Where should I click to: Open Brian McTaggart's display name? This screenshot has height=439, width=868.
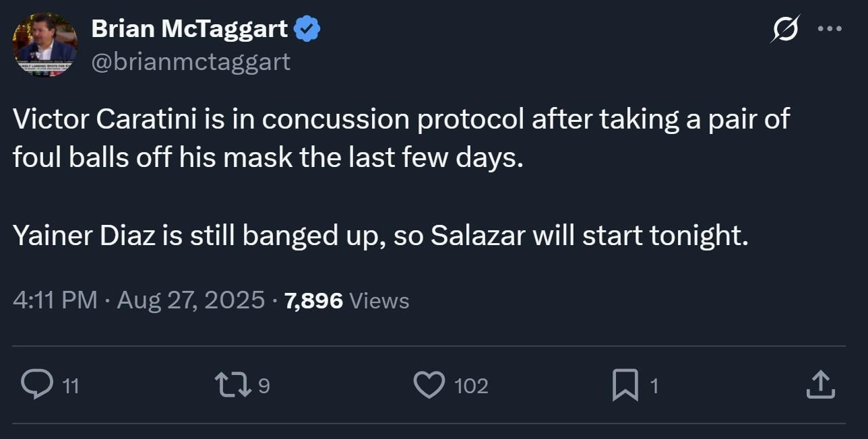(191, 28)
